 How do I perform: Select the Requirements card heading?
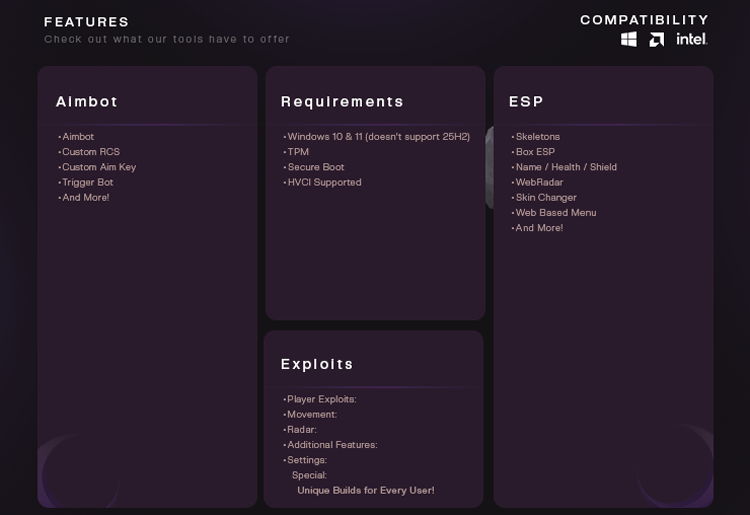(x=342, y=101)
